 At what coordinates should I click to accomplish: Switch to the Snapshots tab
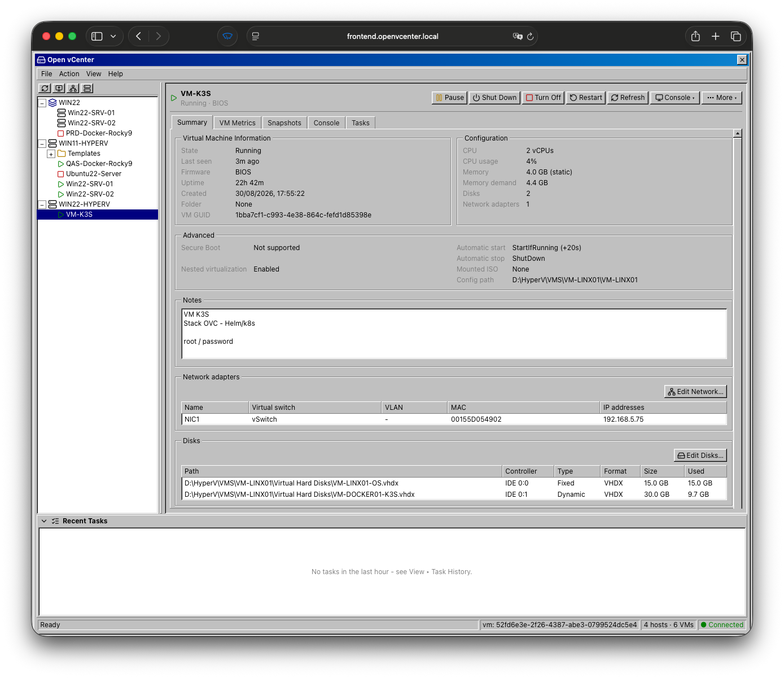point(284,123)
